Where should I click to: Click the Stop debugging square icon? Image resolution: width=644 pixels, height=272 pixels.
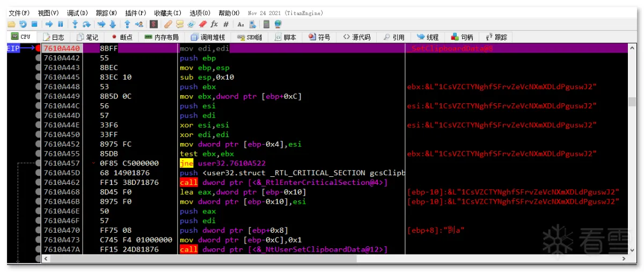tap(34, 24)
